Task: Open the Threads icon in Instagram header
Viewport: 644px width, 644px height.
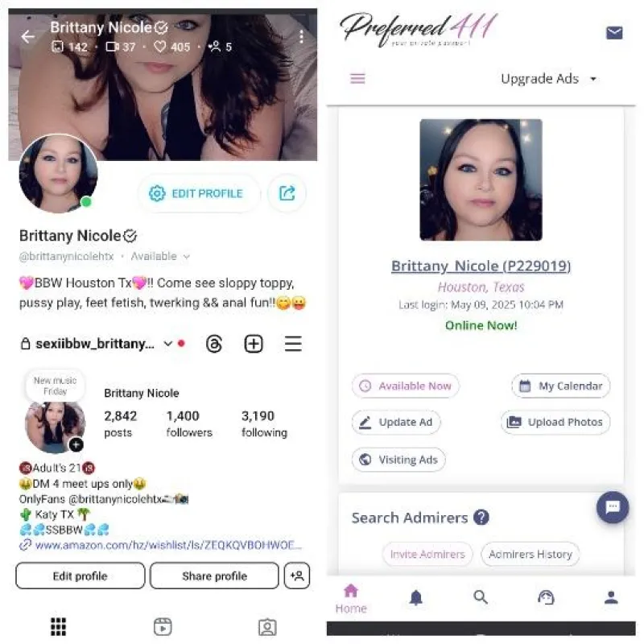Action: click(214, 344)
